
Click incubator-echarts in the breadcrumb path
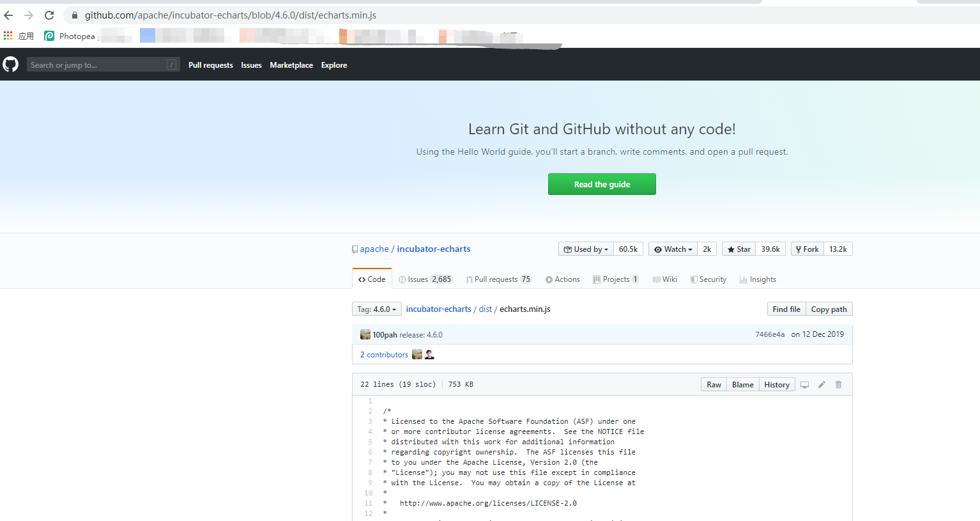[439, 309]
